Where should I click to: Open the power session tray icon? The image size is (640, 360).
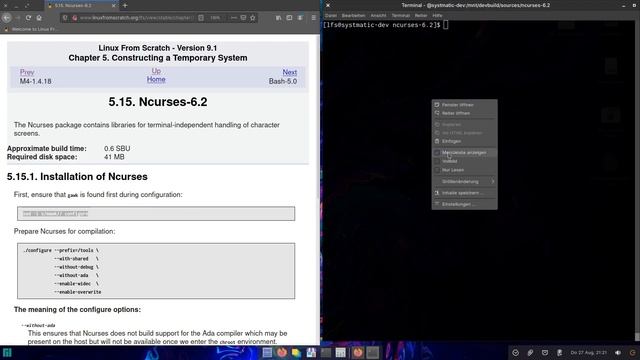click(633, 353)
